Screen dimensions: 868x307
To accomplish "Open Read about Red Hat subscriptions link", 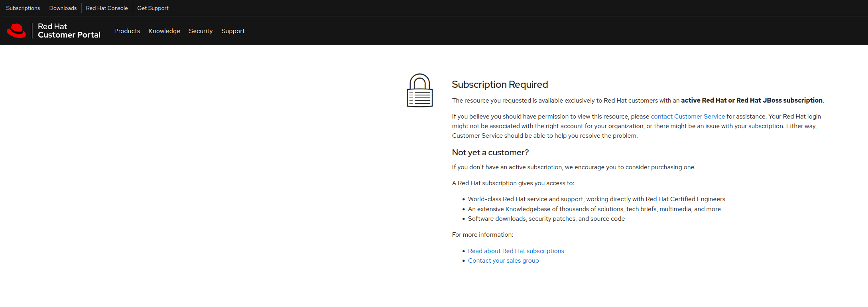I will 516,251.
